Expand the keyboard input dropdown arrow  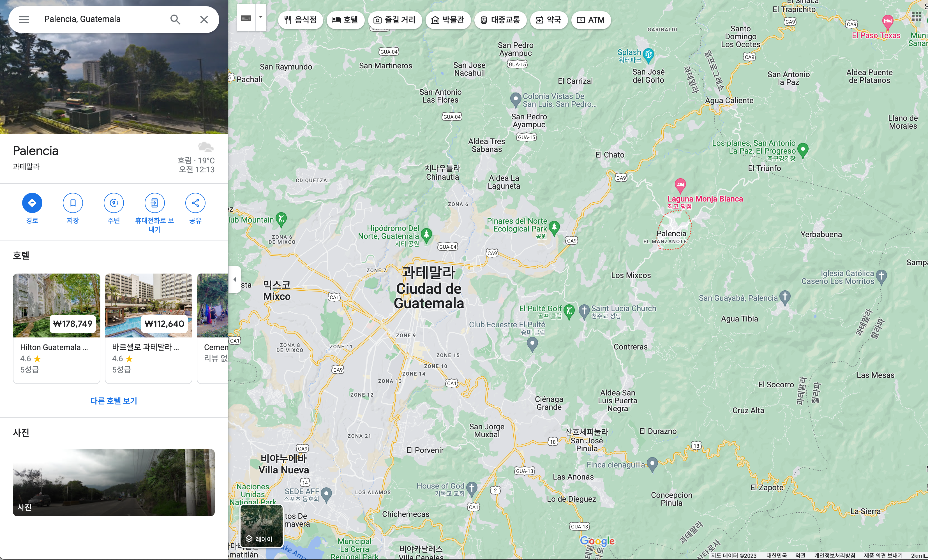[x=261, y=17]
